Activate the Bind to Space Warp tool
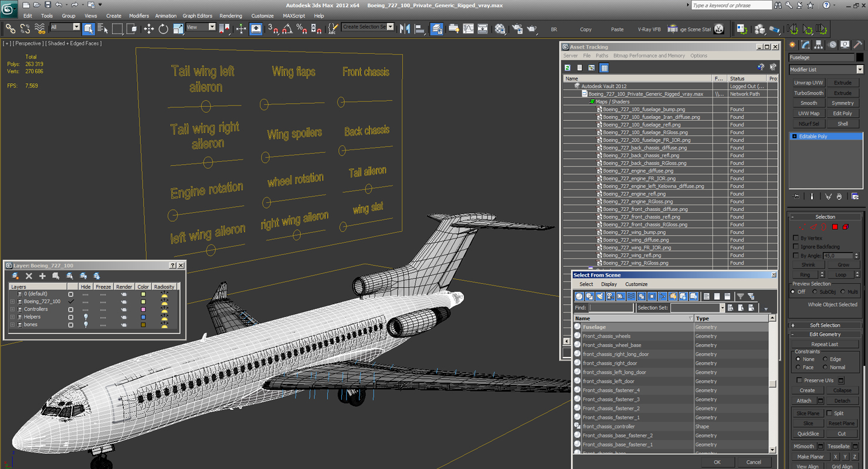The image size is (868, 469). tap(40, 28)
